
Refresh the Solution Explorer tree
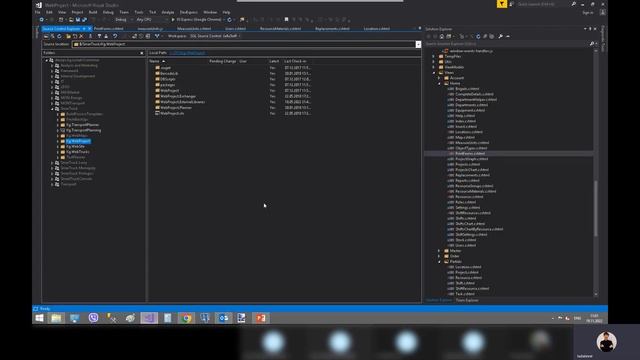(x=478, y=36)
